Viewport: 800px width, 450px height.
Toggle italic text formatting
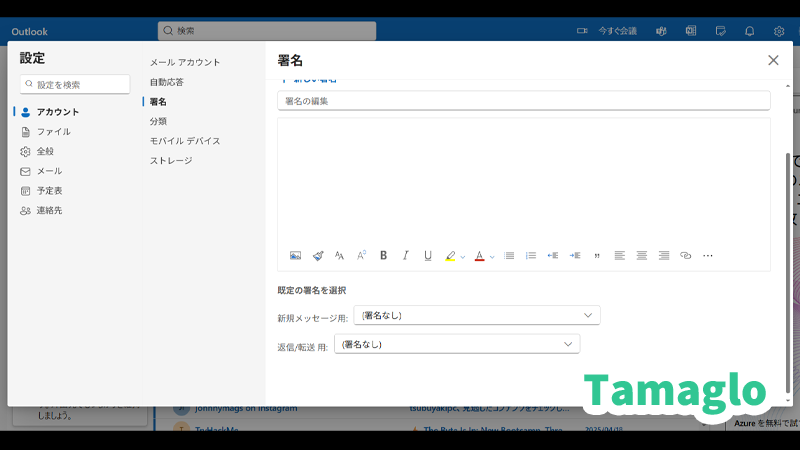[x=405, y=256]
